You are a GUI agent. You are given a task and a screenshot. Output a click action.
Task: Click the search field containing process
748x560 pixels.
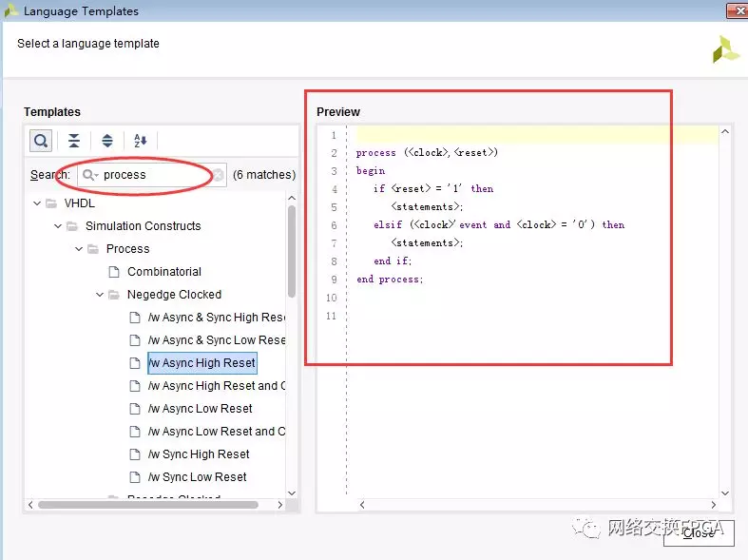pos(152,175)
